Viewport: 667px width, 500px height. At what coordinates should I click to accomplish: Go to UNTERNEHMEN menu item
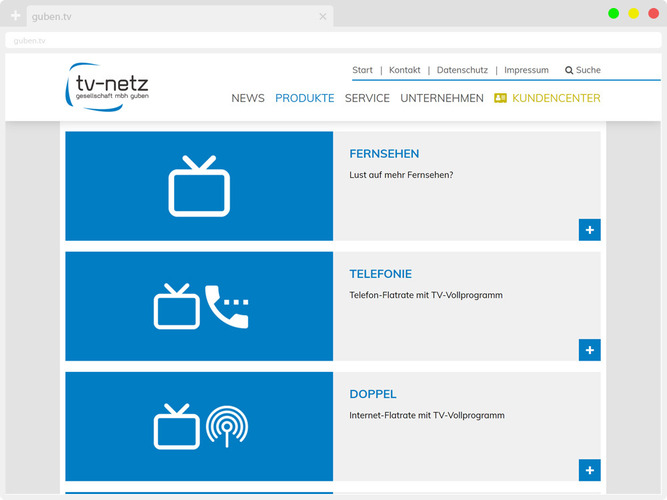tap(441, 99)
